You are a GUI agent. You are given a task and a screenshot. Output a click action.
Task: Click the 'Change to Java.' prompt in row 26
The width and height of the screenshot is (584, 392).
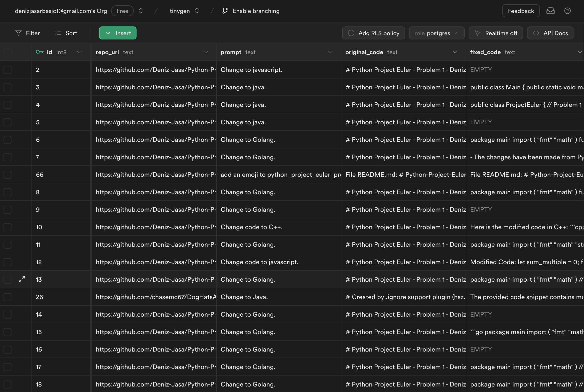tap(279, 297)
